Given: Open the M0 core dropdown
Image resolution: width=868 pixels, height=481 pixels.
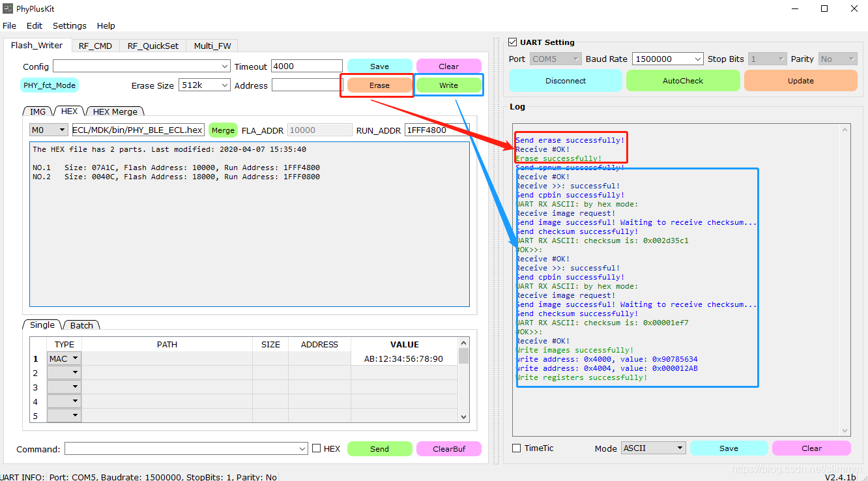Looking at the screenshot, I should click(x=49, y=130).
